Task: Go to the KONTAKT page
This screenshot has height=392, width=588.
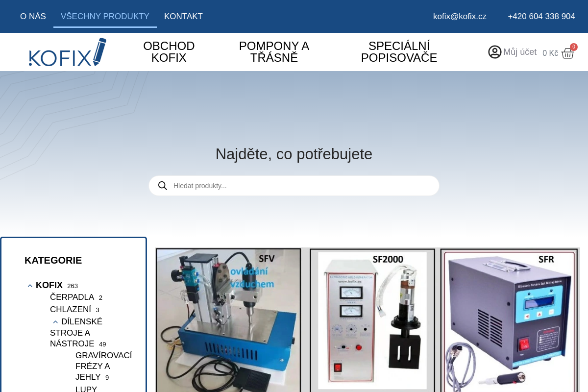Action: [x=183, y=16]
